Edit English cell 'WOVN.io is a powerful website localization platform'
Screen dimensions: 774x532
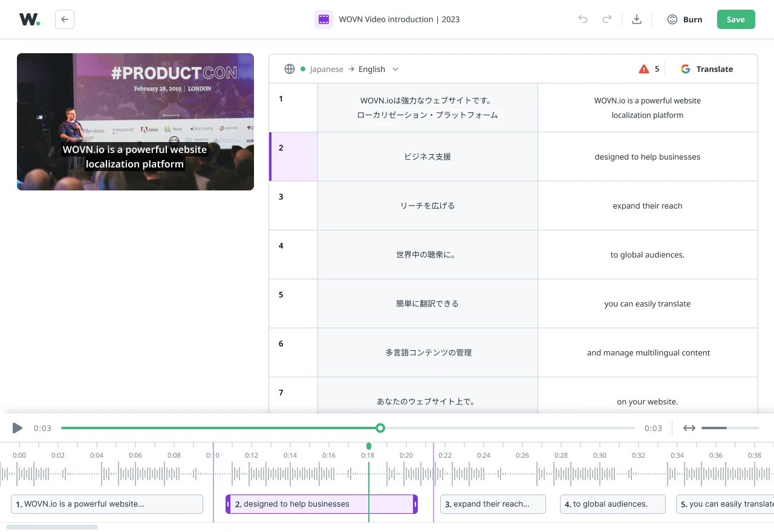coord(648,108)
